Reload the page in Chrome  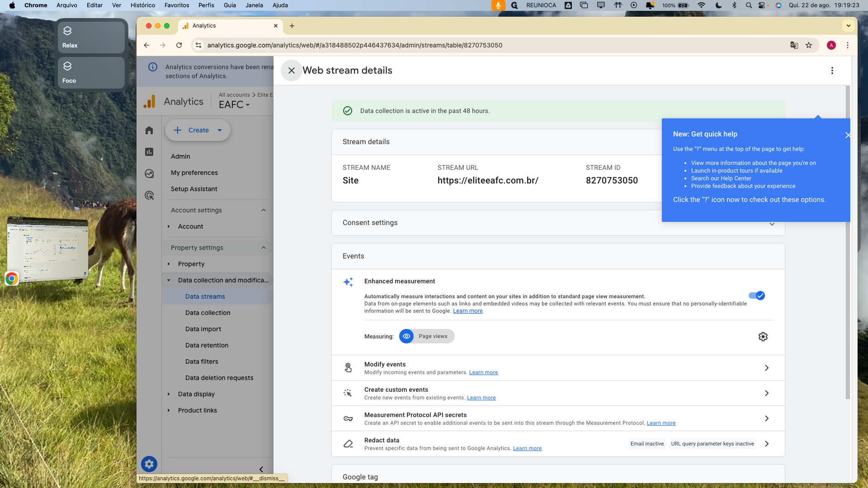pyautogui.click(x=179, y=45)
